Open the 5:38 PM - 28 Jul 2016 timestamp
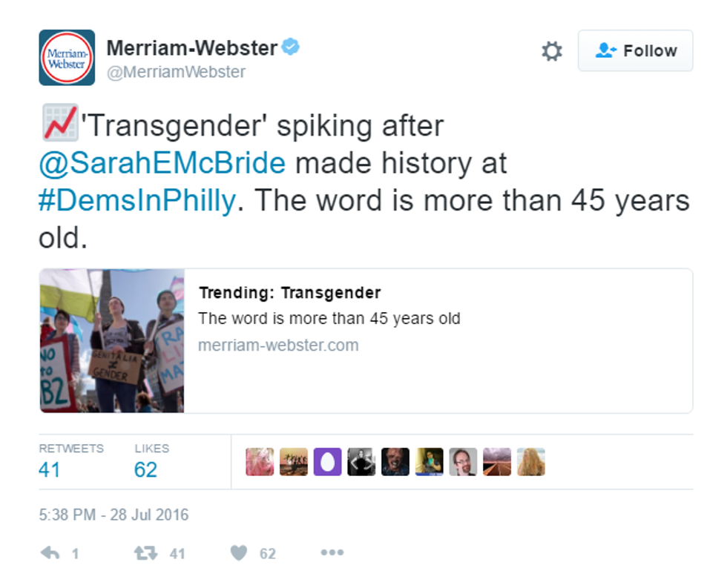This screenshot has height=588, width=727. (x=114, y=514)
